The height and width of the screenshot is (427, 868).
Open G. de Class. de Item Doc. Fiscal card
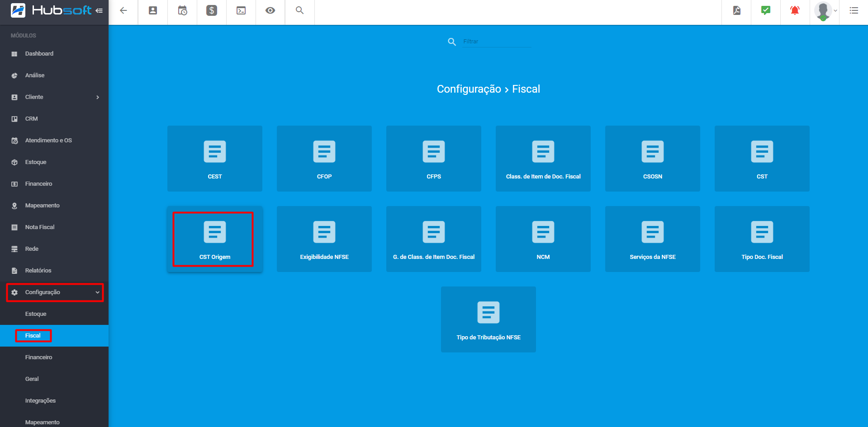point(434,239)
